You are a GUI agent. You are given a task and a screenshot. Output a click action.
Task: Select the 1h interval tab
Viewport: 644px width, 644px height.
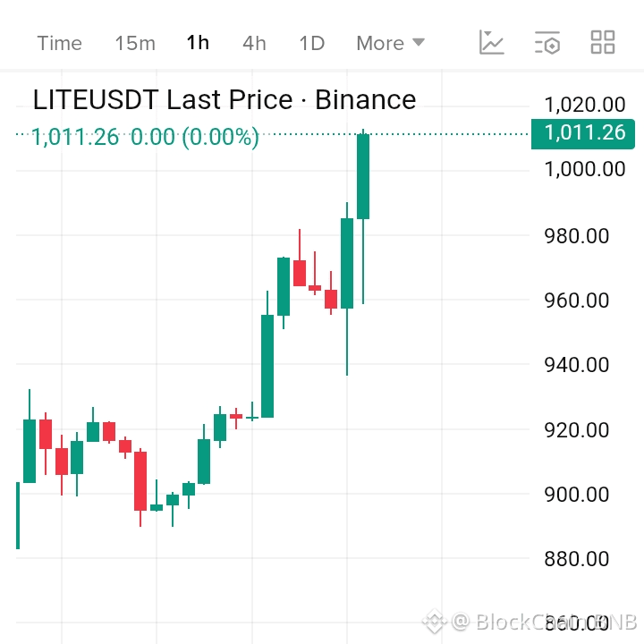point(198,43)
